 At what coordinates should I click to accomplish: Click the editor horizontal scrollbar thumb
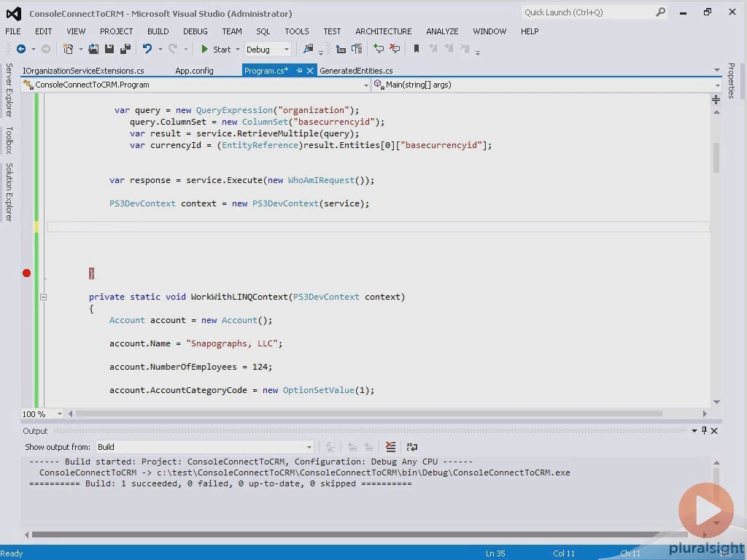coord(369,414)
